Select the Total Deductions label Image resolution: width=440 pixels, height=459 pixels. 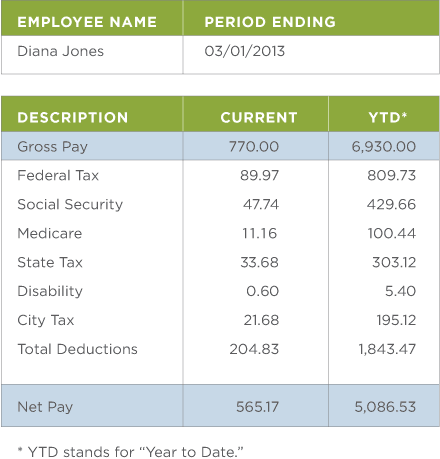point(77,349)
